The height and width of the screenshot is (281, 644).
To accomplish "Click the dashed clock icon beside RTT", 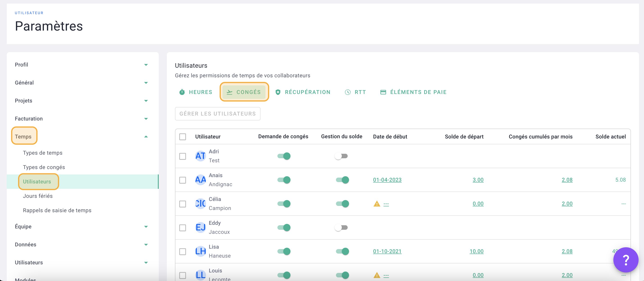I will click(x=347, y=92).
